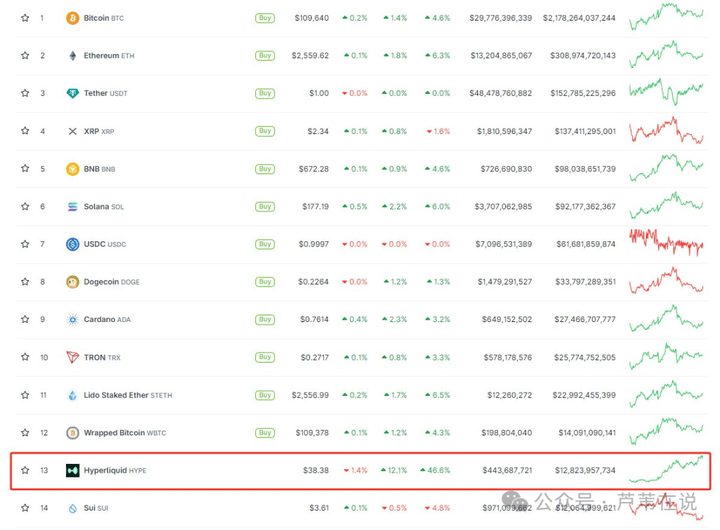720x530 pixels.
Task: Toggle the favorite star for Cardano
Action: 25,320
